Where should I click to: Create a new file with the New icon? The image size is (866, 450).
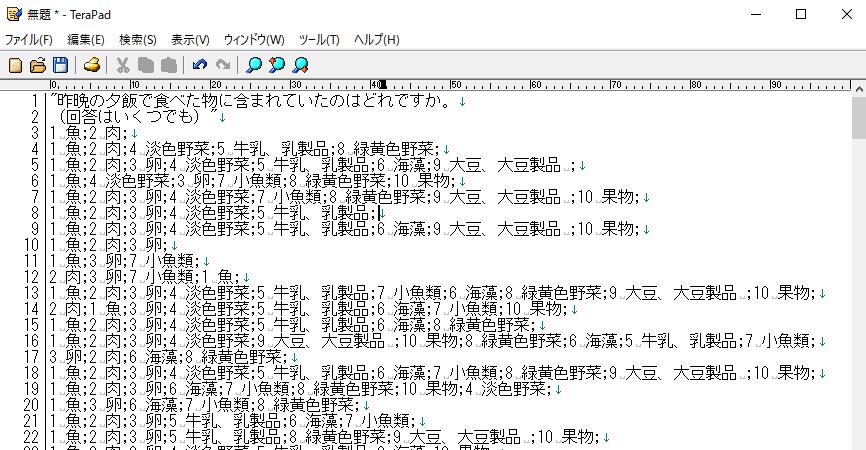pyautogui.click(x=15, y=66)
